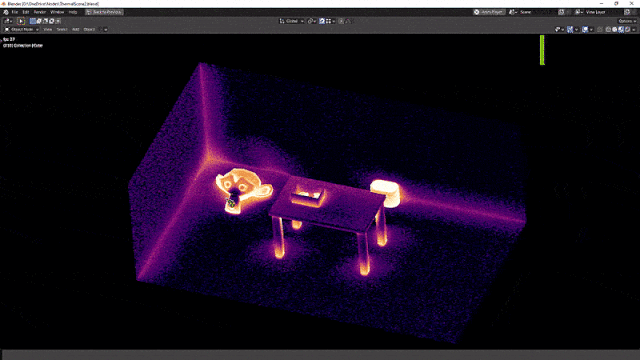Toggle proportional editing icon
640x360 pixels.
[341, 21]
